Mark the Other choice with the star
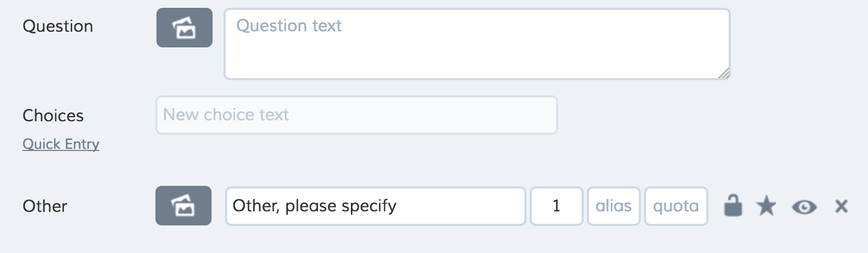Viewport: 868px width, 253px height. tap(766, 206)
